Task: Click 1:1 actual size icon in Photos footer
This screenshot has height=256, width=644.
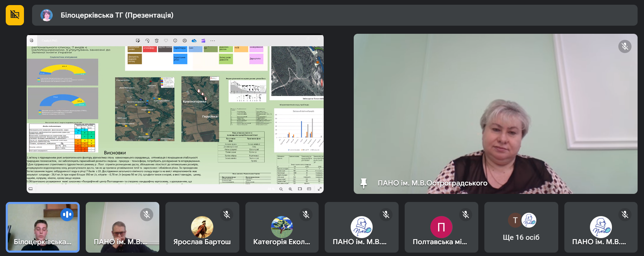Action: click(x=309, y=189)
